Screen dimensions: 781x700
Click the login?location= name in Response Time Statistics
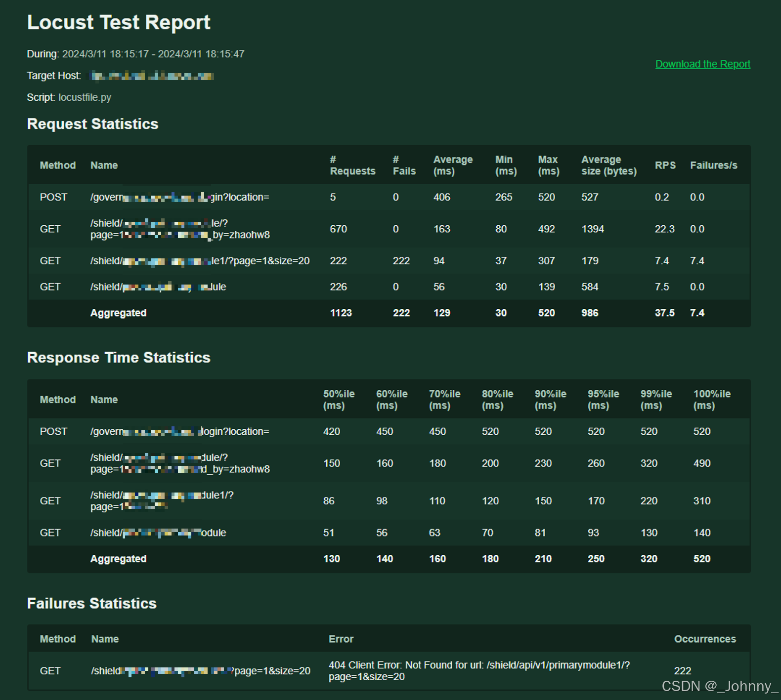coord(180,432)
